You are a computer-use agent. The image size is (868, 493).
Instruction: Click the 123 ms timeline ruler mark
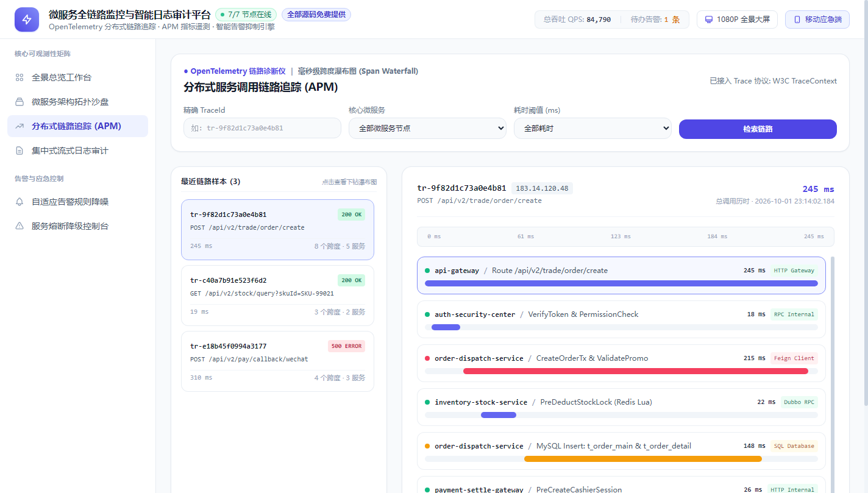[x=621, y=236]
